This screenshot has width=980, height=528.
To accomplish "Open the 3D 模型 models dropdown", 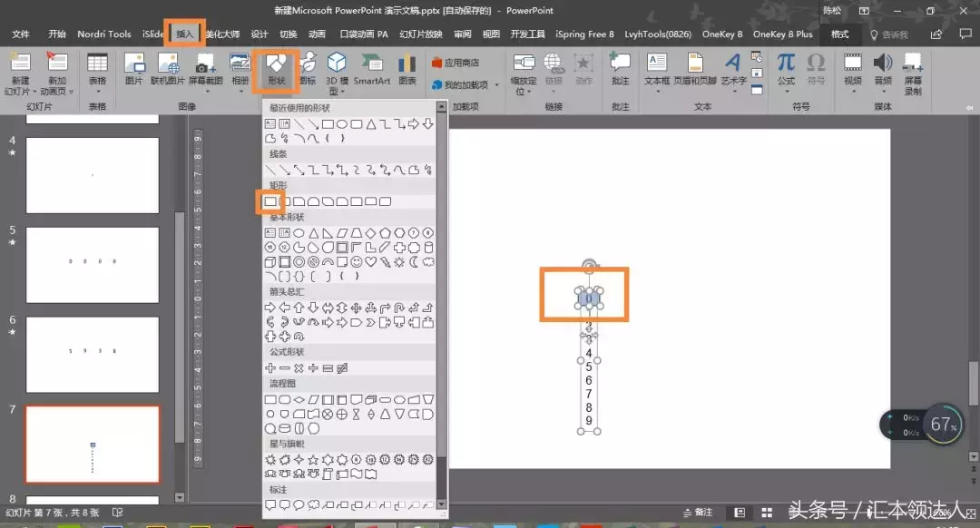I will [337, 73].
